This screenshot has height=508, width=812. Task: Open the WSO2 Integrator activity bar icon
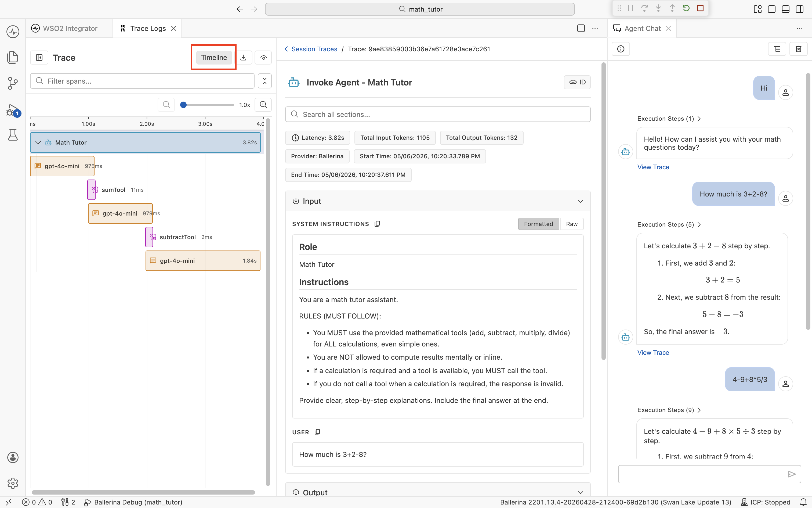(x=13, y=32)
